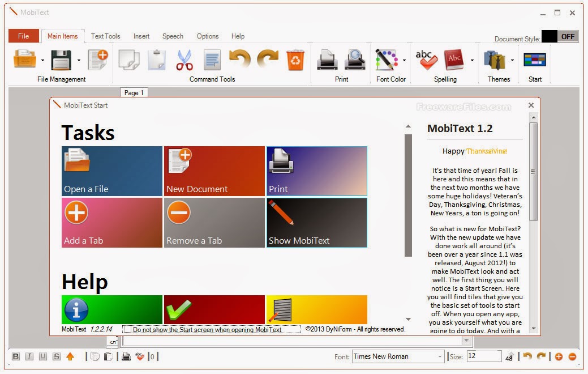Click the orange plus zoom icon at bottom

[x=559, y=357]
